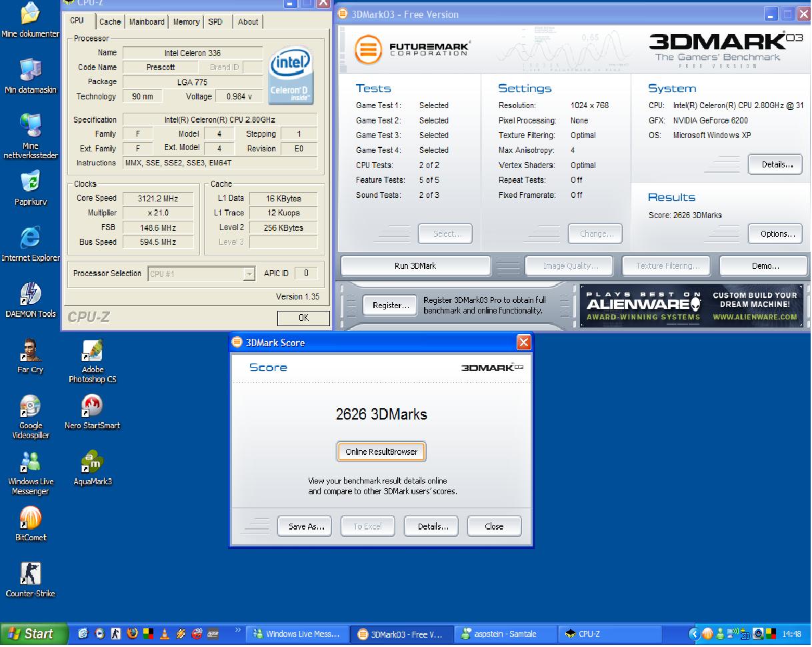
Task: Switch to the SPD tab in CPU-Z
Action: [x=215, y=21]
